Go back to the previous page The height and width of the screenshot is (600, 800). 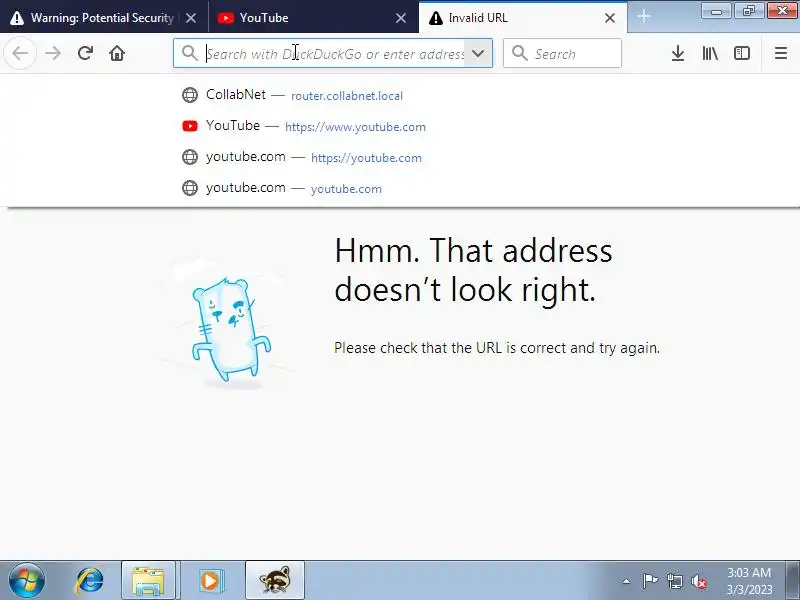tap(20, 53)
